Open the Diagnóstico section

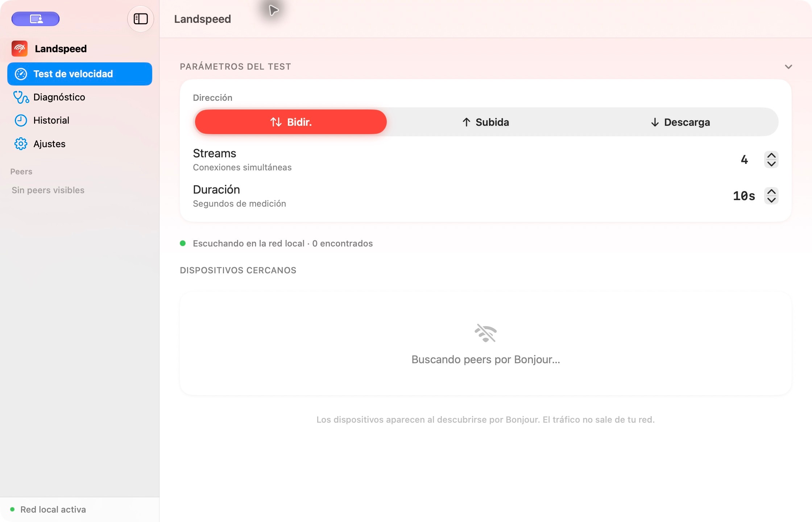tap(80, 97)
